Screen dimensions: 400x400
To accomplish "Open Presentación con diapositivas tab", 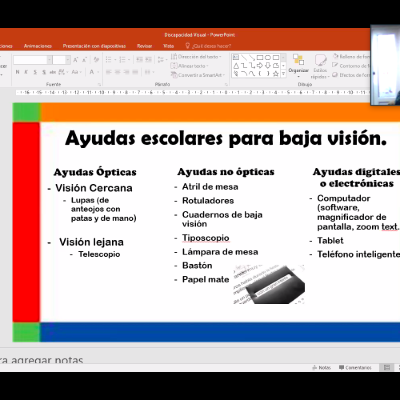I will click(94, 46).
